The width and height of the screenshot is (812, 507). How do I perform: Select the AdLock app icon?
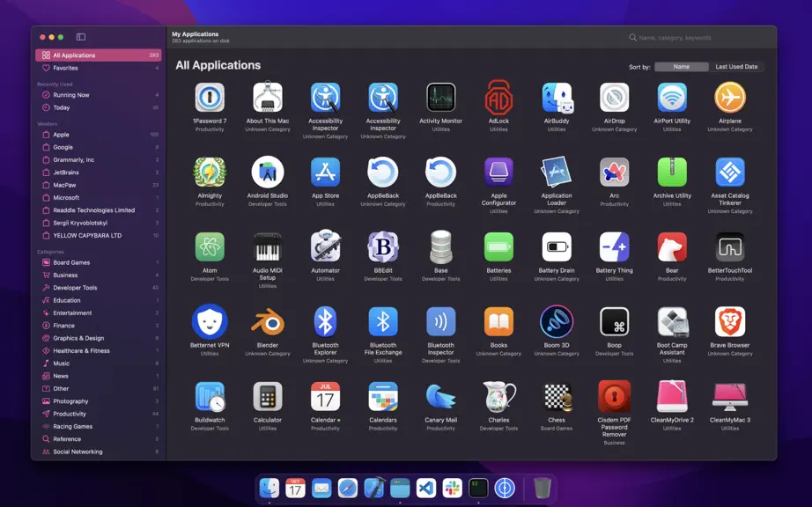pyautogui.click(x=498, y=97)
